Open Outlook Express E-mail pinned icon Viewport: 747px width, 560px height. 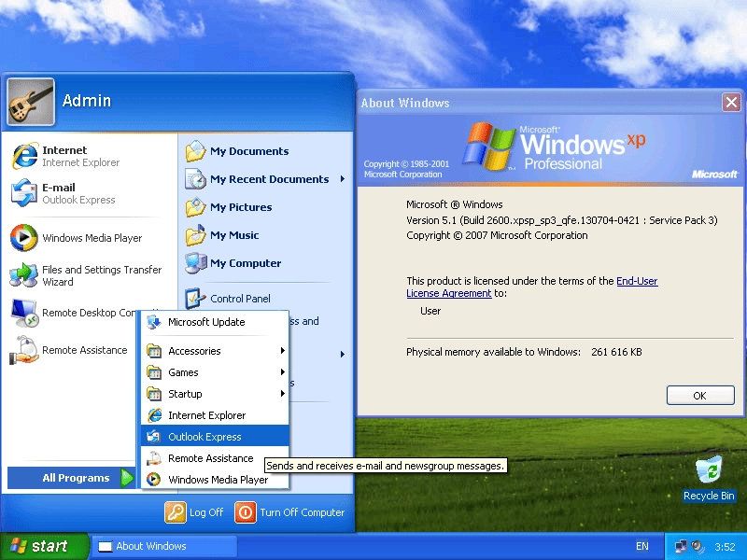[24, 193]
